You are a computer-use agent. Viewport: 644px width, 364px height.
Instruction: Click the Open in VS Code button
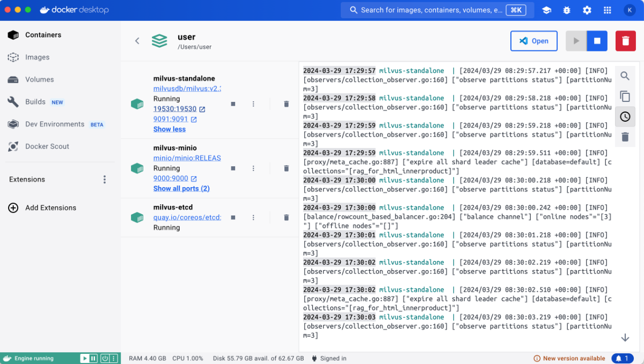(534, 41)
